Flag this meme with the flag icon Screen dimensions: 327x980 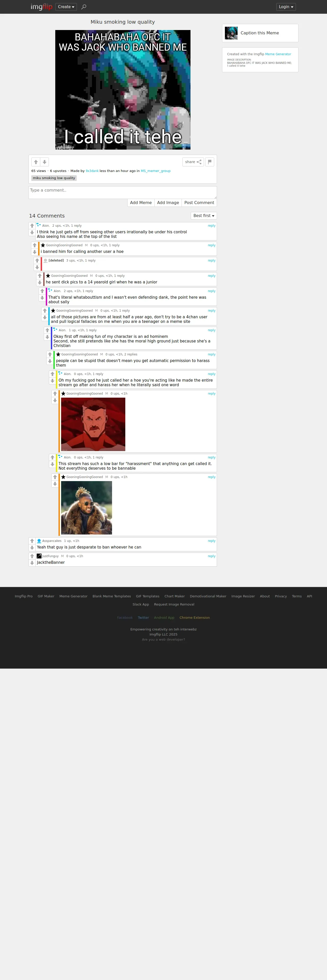[x=210, y=162]
